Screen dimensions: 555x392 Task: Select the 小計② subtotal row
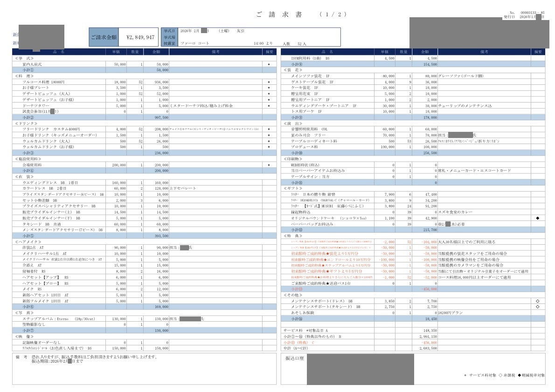pyautogui.click(x=28, y=117)
